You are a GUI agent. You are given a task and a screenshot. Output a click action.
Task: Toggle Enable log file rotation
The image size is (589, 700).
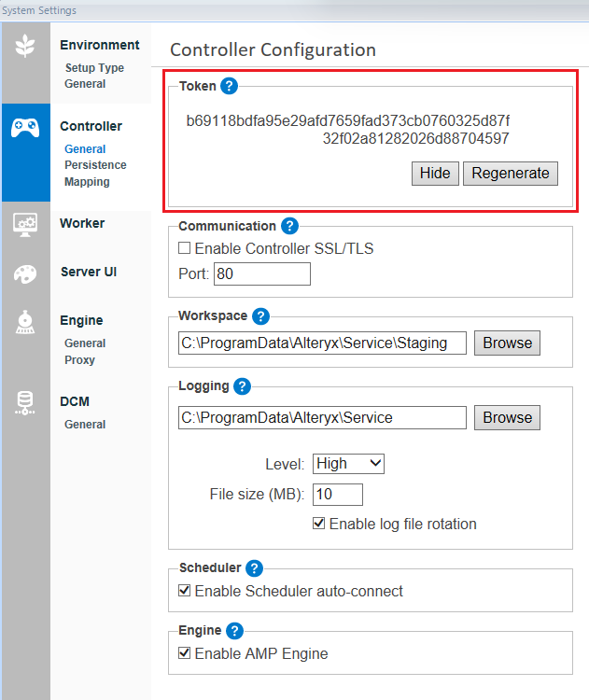319,524
